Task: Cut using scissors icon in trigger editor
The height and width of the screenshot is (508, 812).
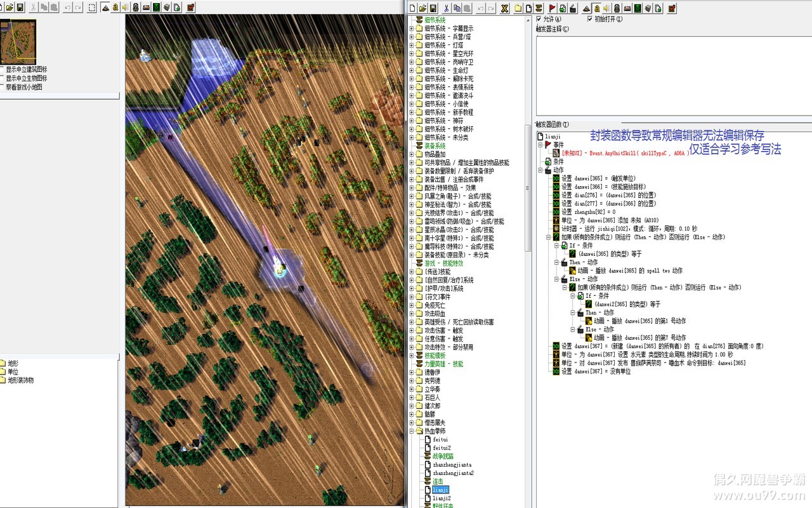Action: (447, 8)
